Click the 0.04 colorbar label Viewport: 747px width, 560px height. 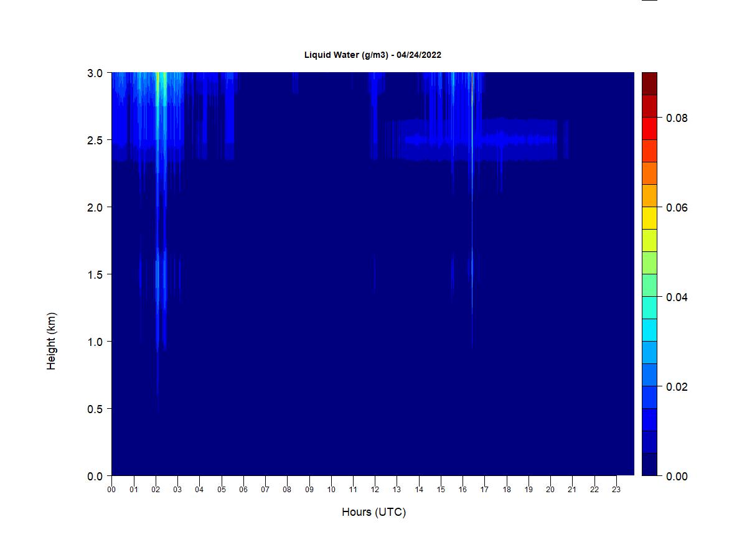pyautogui.click(x=677, y=297)
